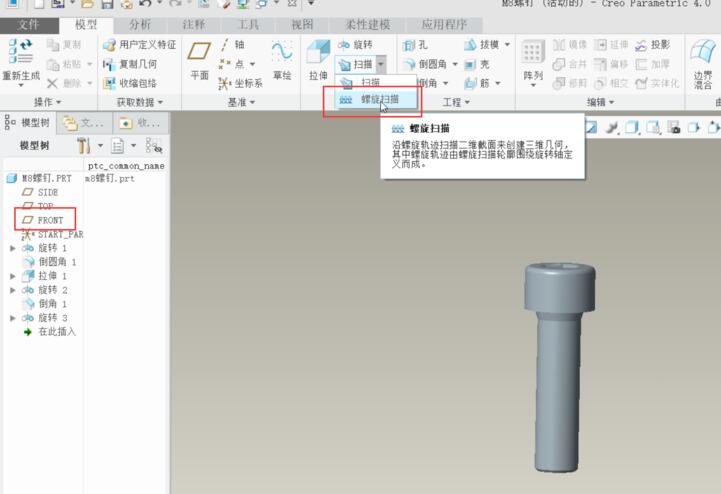Image resolution: width=721 pixels, height=494 pixels.
Task: Click the 拉伸 extrude tool
Action: tap(318, 60)
